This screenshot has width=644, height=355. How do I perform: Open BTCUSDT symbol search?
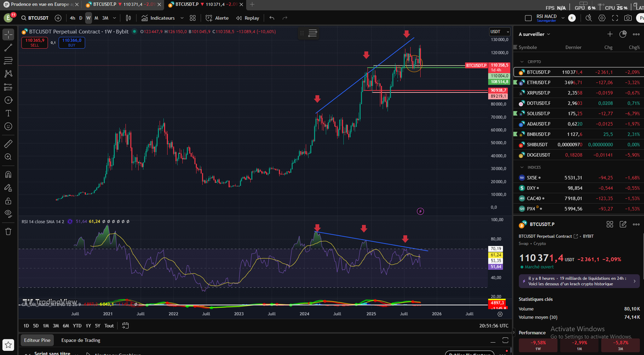(x=35, y=18)
